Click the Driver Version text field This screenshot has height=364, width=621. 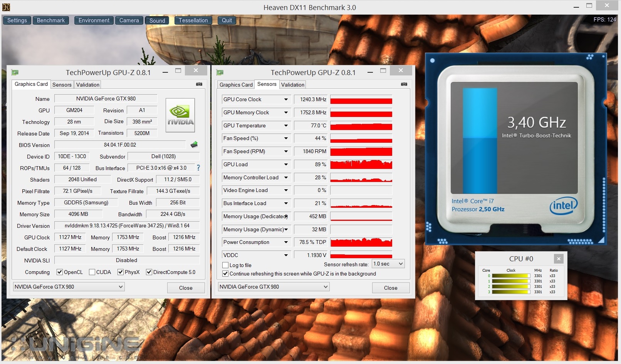pyautogui.click(x=127, y=225)
